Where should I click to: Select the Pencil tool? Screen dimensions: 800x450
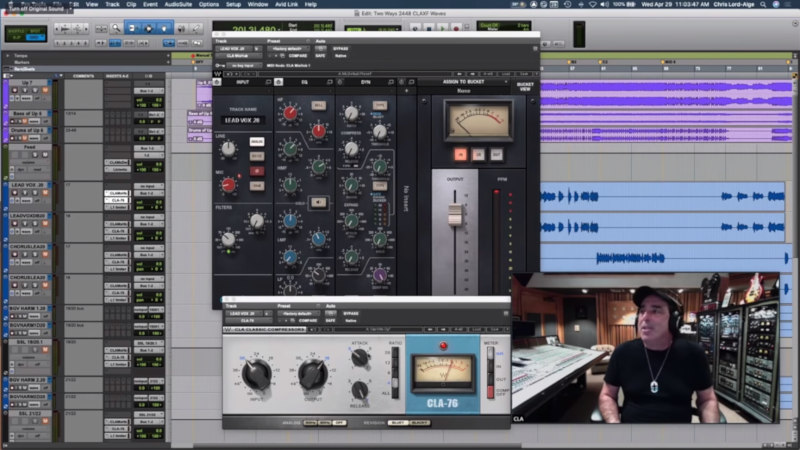click(x=196, y=29)
